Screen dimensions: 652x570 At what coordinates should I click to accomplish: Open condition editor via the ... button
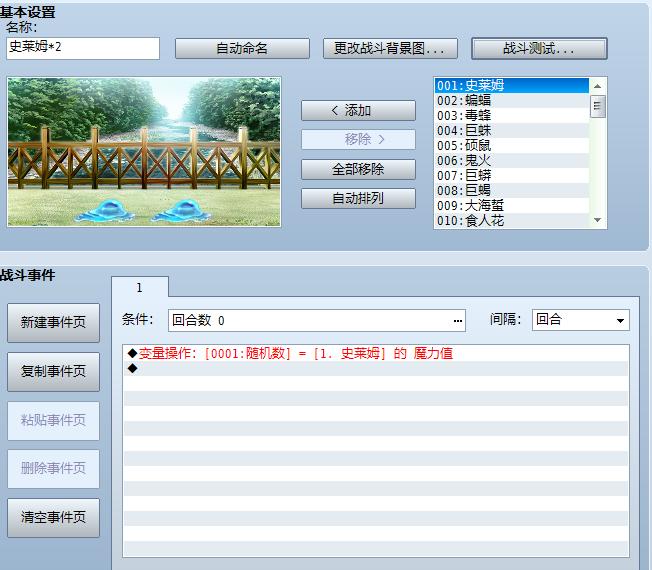[458, 321]
